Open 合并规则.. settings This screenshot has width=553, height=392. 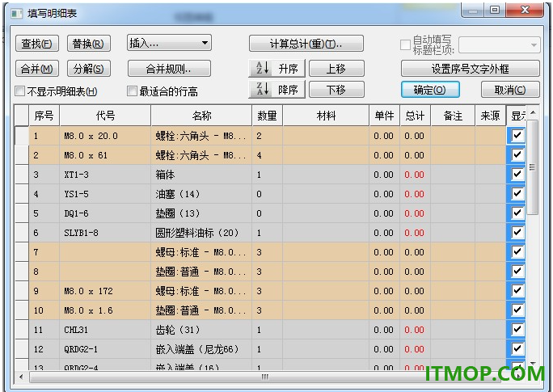169,69
